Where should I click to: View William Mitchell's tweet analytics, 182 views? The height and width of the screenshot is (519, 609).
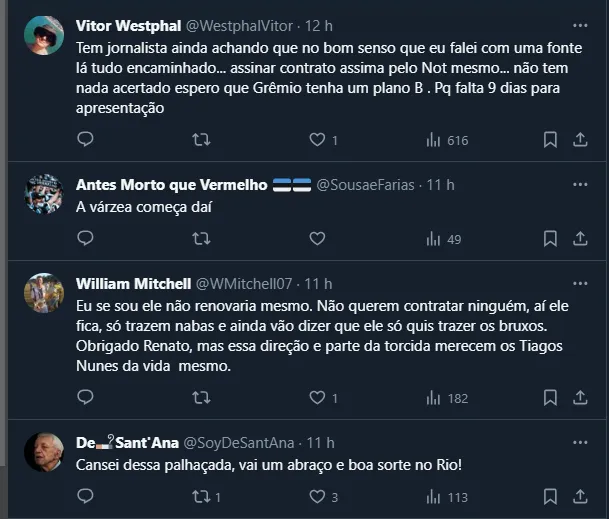(446, 398)
